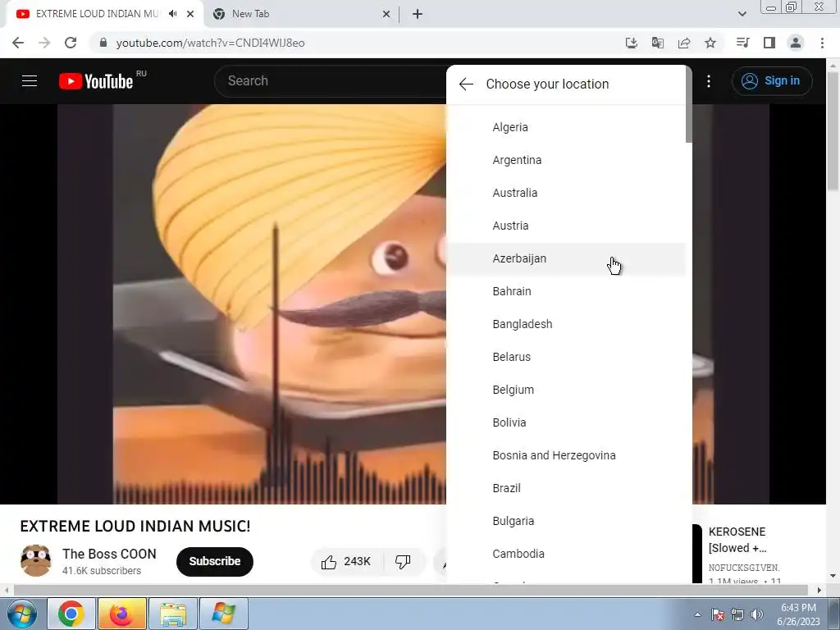Image resolution: width=840 pixels, height=630 pixels.
Task: Open The Boss COON channel avatar
Action: click(x=36, y=561)
